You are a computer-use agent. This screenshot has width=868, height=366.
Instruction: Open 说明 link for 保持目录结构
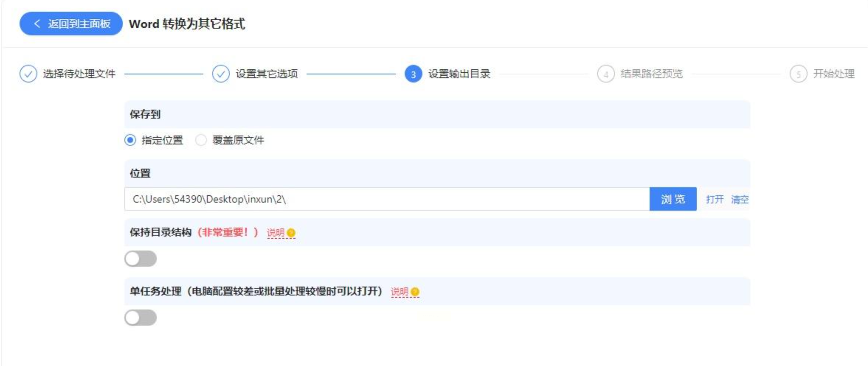coord(276,233)
